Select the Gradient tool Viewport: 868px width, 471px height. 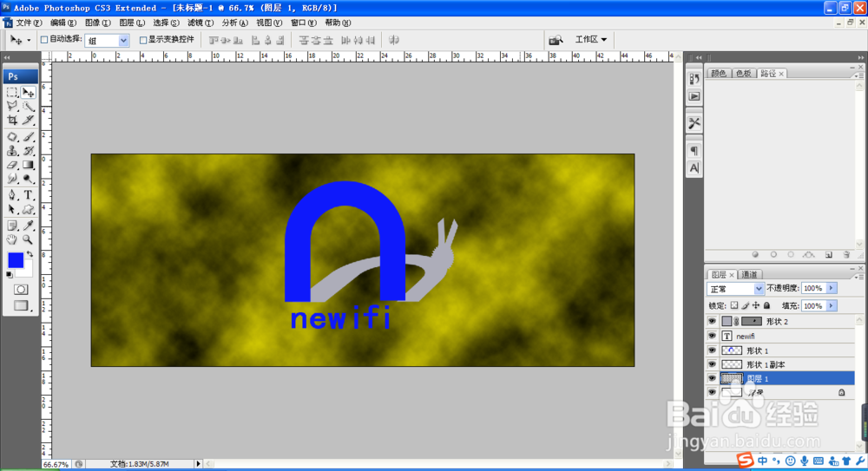[x=29, y=165]
